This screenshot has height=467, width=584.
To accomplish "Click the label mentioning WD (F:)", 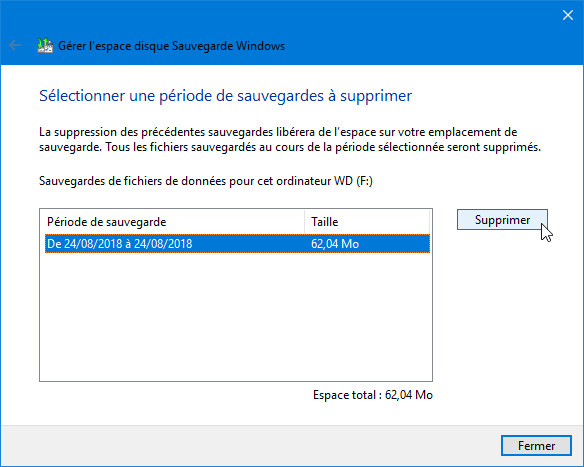I will [x=206, y=181].
